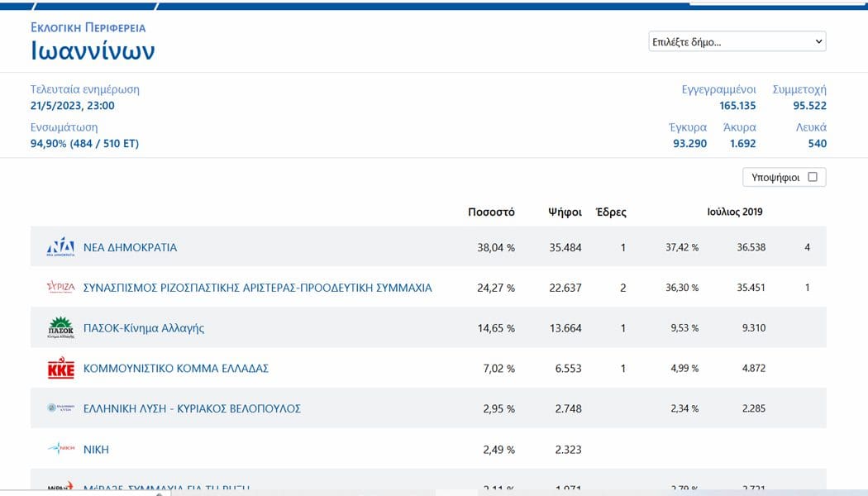Click the Ιωαννίνων region heading
This screenshot has width=868, height=496.
pyautogui.click(x=93, y=50)
